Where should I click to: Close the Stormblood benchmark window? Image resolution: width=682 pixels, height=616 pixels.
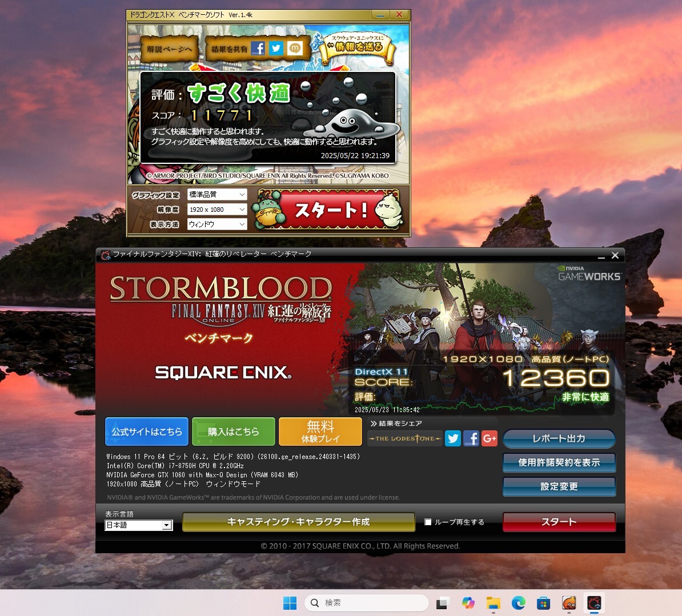pyautogui.click(x=615, y=256)
